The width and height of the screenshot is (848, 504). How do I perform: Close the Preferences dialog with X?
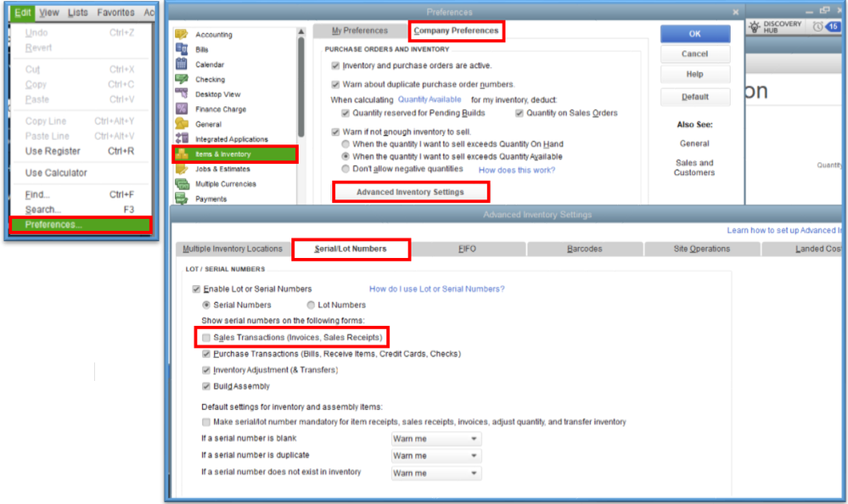pyautogui.click(x=735, y=12)
